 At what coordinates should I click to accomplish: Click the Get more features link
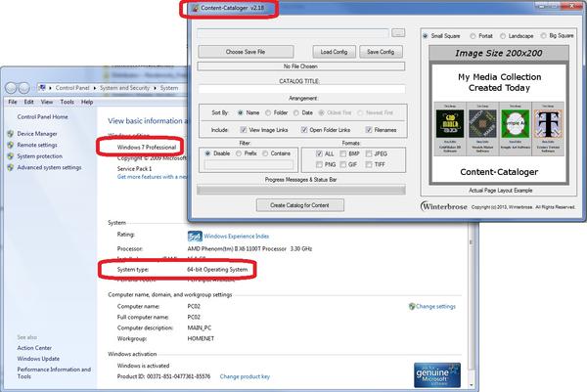(152, 177)
